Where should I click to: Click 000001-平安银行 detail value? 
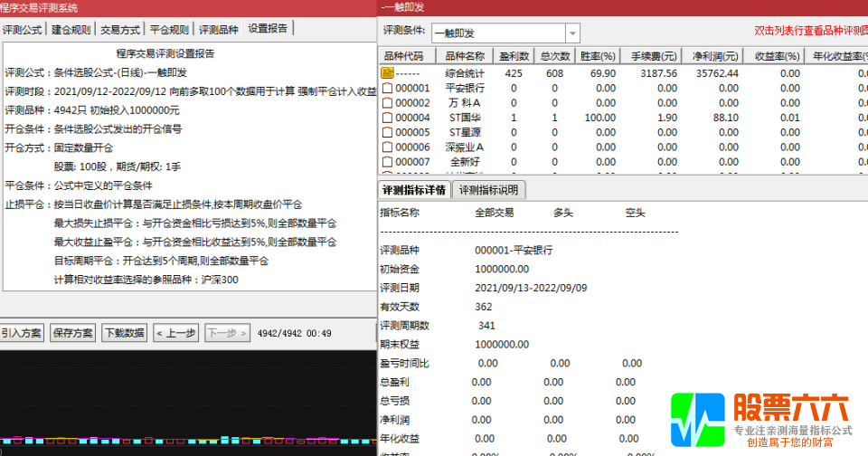tap(514, 251)
